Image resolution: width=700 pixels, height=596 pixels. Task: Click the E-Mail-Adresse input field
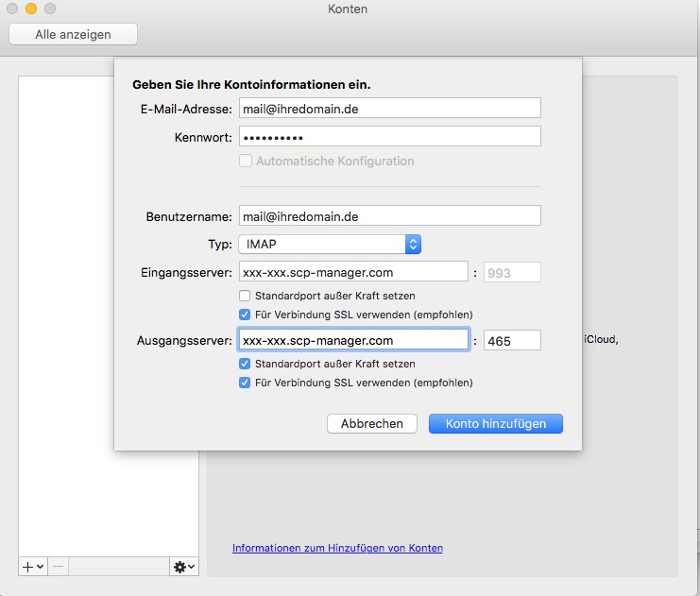pos(388,109)
